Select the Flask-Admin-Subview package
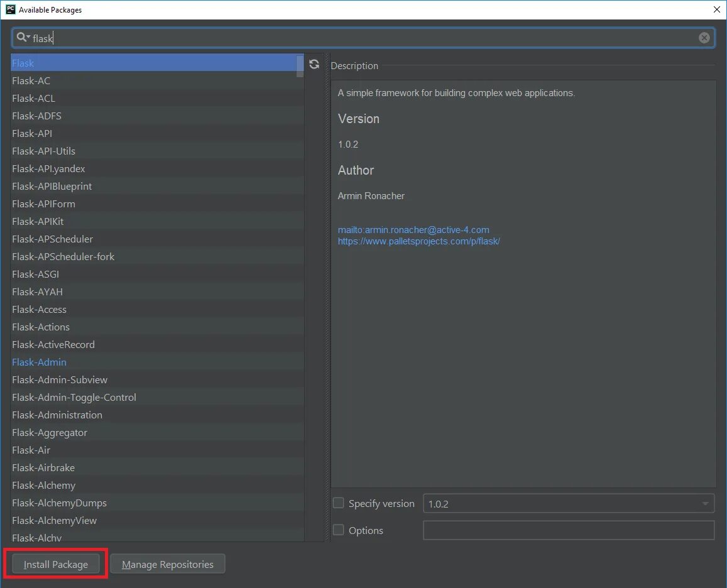 [156, 380]
